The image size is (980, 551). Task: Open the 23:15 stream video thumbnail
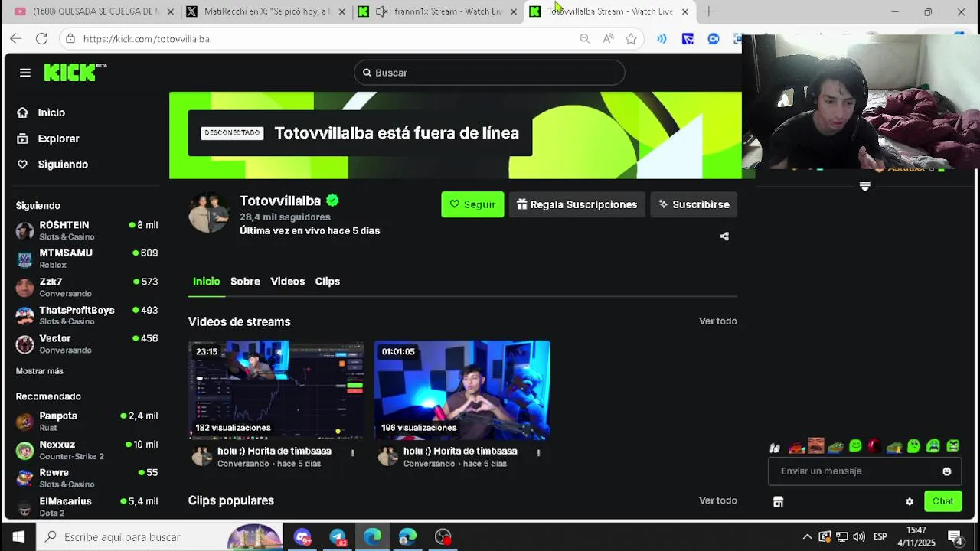[276, 390]
